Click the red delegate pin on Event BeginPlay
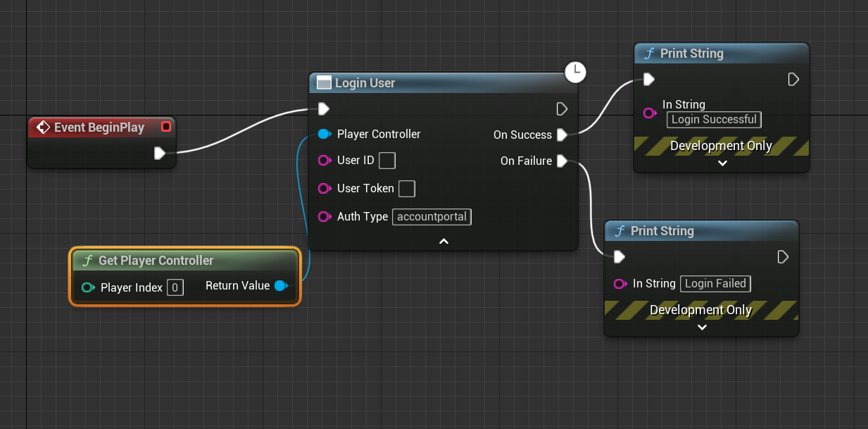This screenshot has width=868, height=429. pos(166,127)
